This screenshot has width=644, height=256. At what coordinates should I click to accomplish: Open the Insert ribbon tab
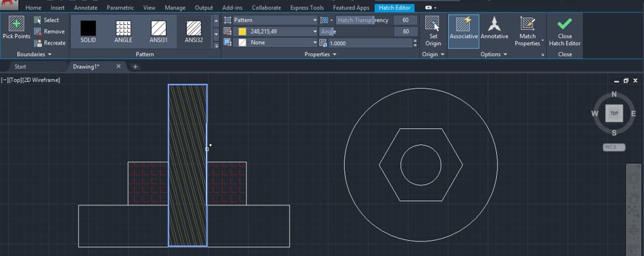58,8
